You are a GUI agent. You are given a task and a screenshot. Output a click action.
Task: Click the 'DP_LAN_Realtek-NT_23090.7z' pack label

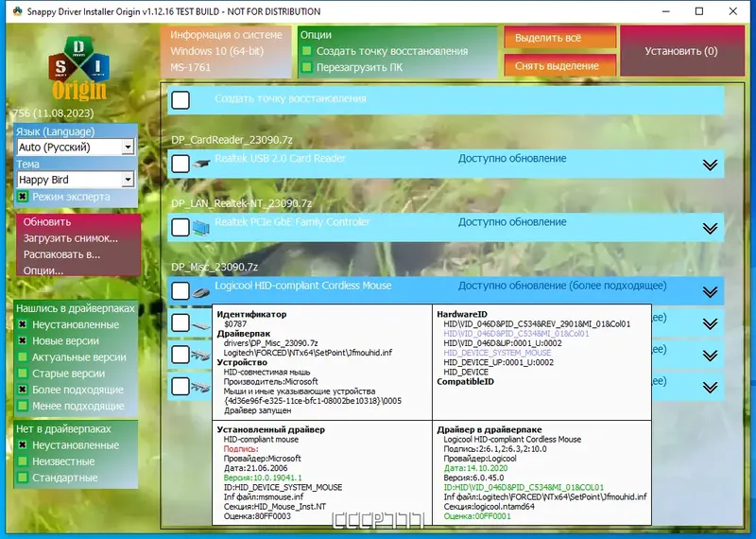[242, 203]
